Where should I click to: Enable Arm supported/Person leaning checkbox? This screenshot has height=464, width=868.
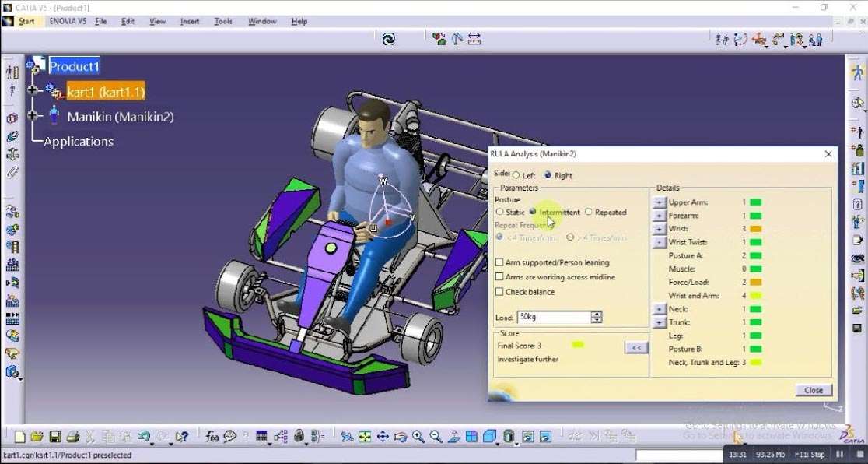pos(499,263)
